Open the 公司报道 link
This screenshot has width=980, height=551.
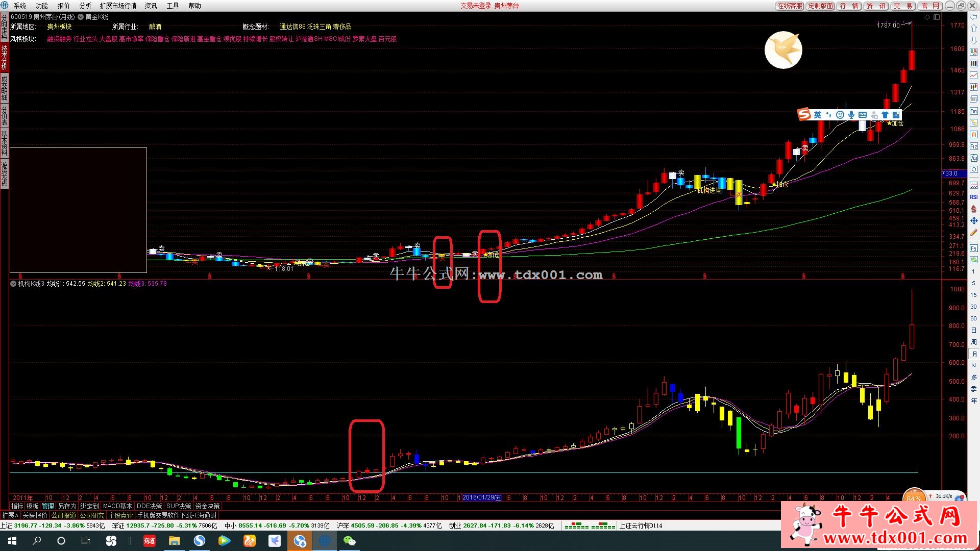coord(63,516)
